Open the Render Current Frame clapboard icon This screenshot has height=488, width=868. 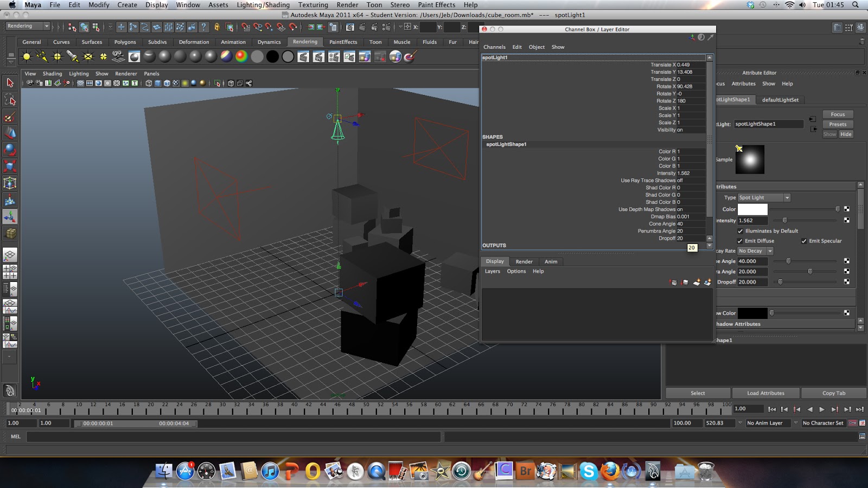point(304,56)
